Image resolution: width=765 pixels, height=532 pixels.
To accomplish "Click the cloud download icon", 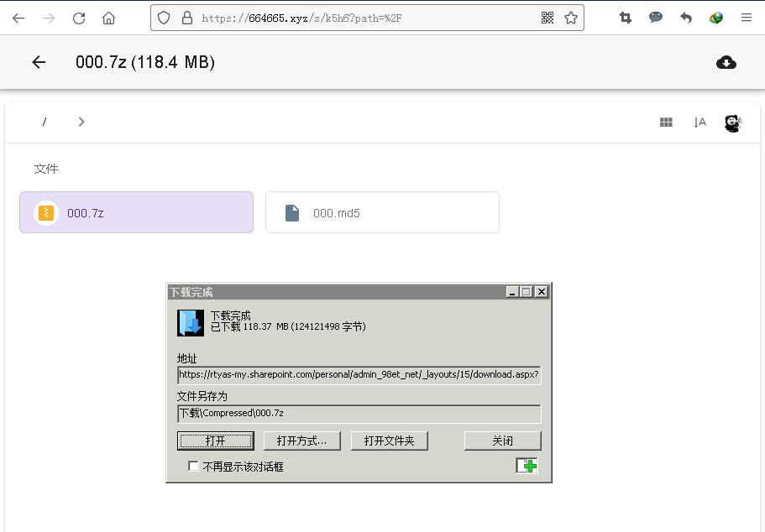I will 726,63.
